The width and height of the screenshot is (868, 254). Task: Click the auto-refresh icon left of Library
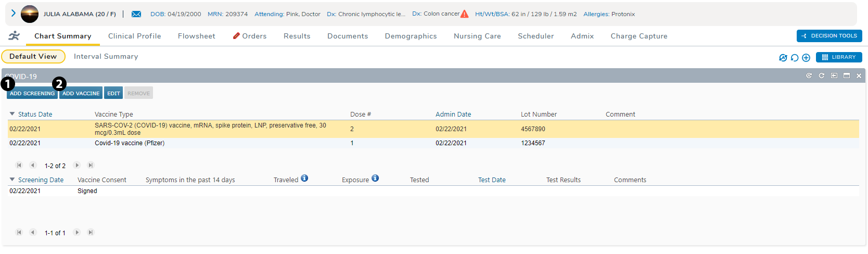pyautogui.click(x=783, y=58)
